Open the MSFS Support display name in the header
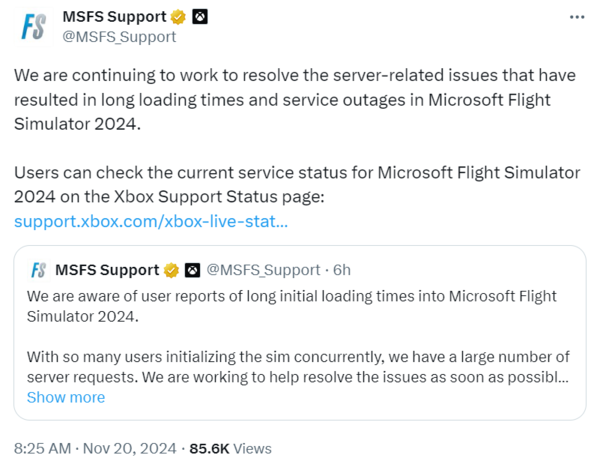This screenshot has height=467, width=600. point(114,17)
